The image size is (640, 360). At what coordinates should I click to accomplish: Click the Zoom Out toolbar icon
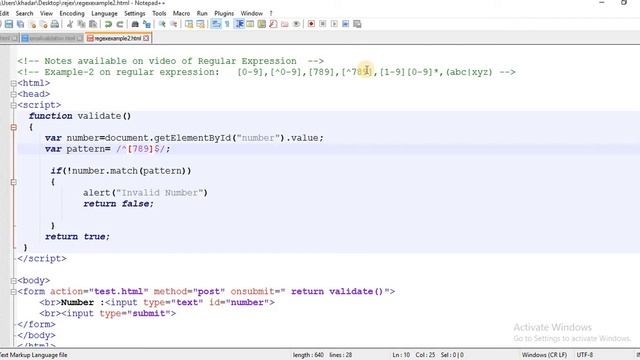tap(173, 24)
